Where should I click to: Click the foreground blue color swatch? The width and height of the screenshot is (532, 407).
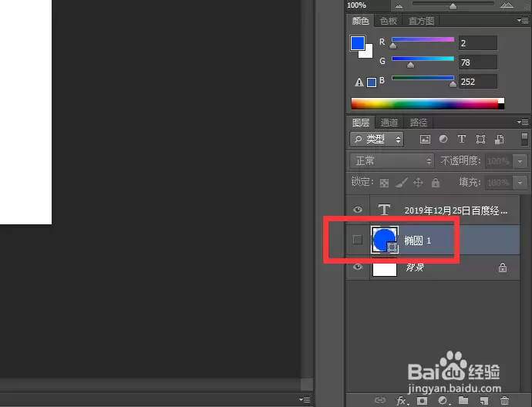[358, 43]
